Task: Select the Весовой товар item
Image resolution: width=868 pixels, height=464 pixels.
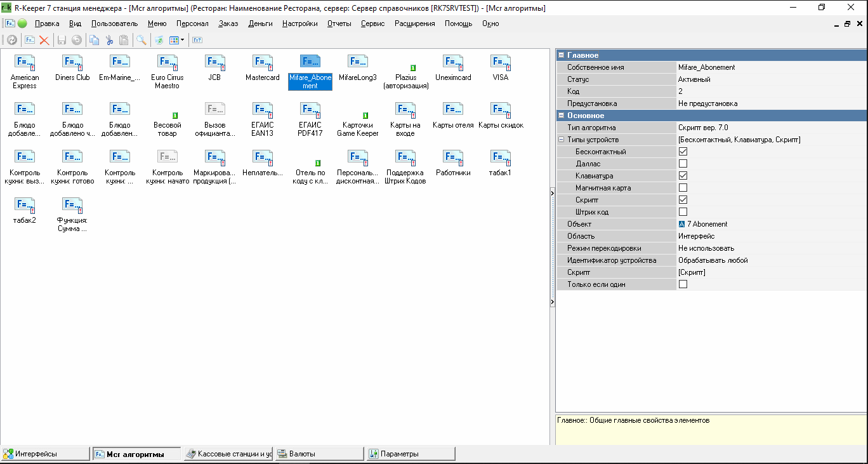Action: [168, 124]
